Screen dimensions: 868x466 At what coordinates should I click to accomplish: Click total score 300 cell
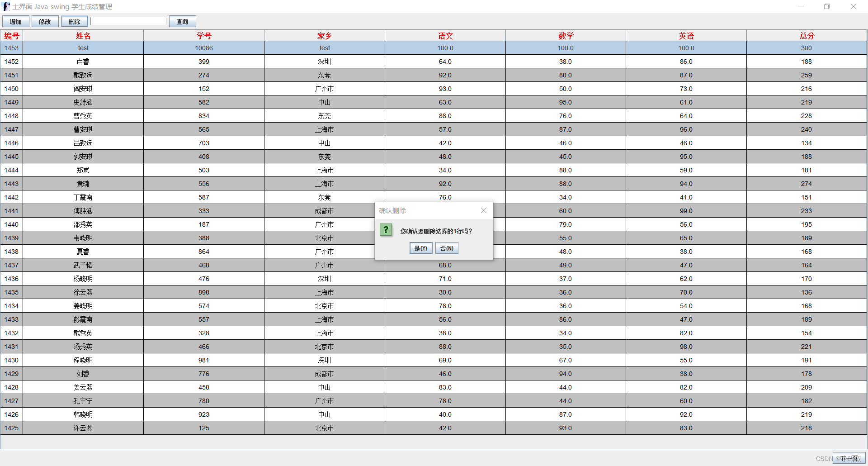point(807,48)
